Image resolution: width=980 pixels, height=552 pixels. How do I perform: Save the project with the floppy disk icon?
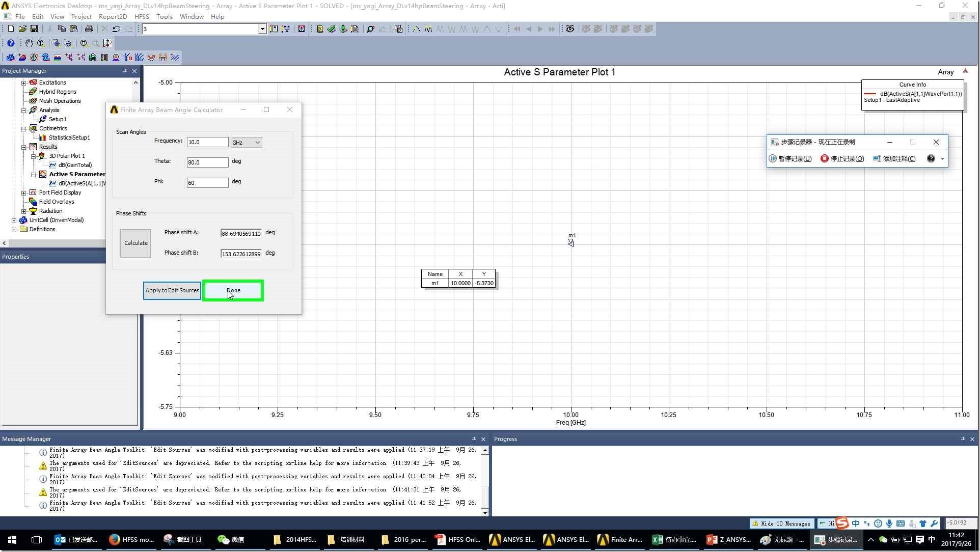tap(34, 29)
